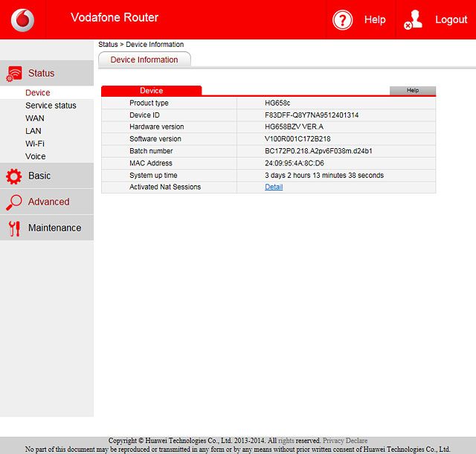Click the Status Wi-Fi router icon
Image resolution: width=476 pixels, height=454 pixels.
[13, 74]
